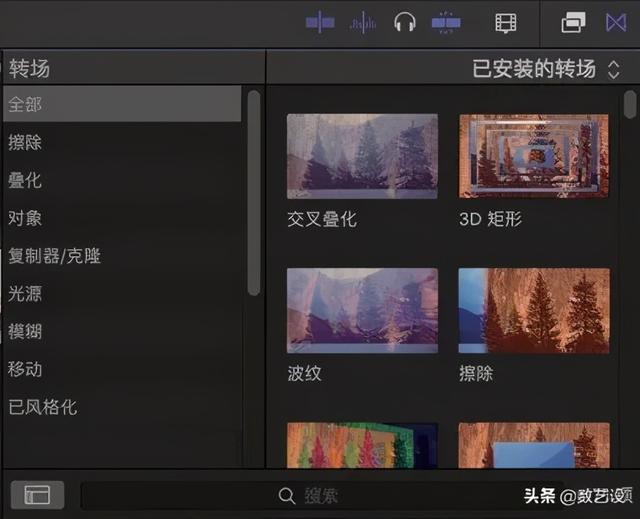Click the category list scrollbar
This screenshot has width=640, height=519.
[254, 193]
